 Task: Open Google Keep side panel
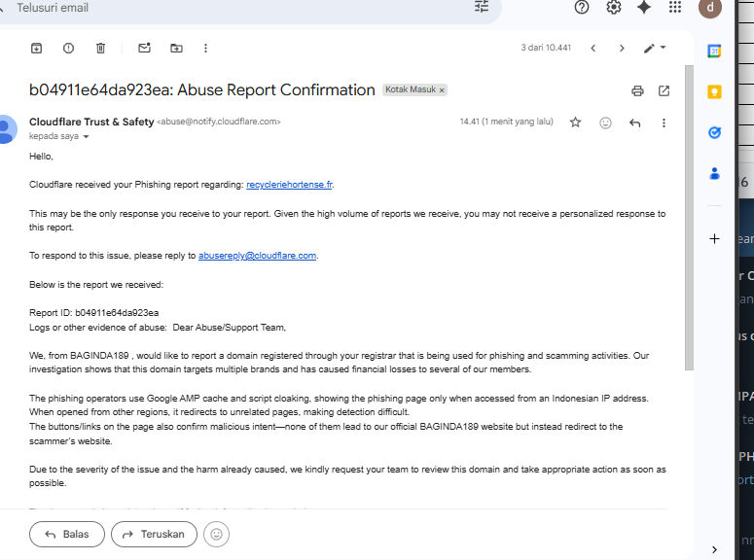[714, 91]
